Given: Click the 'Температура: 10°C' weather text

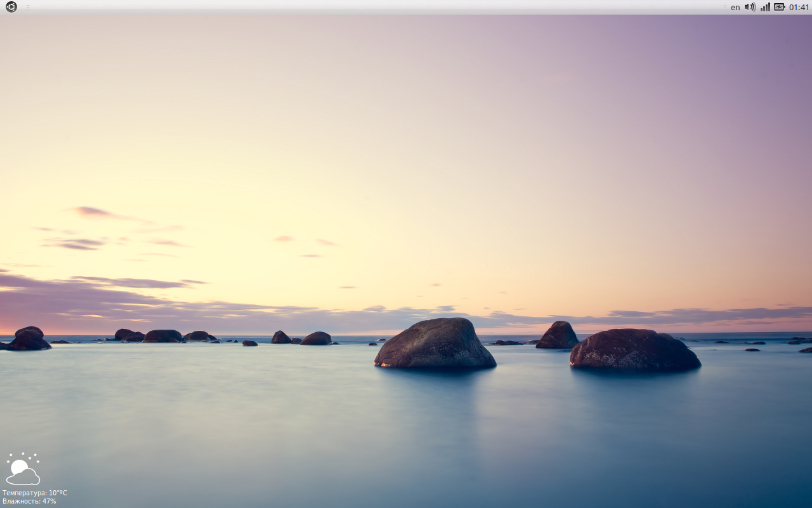Looking at the screenshot, I should pyautogui.click(x=35, y=493).
